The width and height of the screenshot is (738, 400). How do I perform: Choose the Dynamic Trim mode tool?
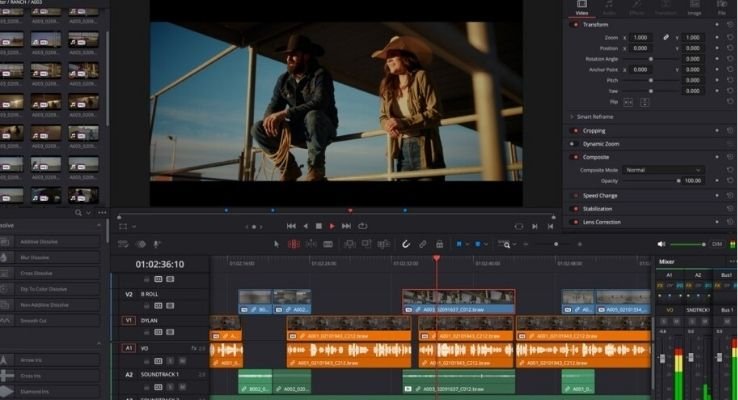pyautogui.click(x=311, y=244)
